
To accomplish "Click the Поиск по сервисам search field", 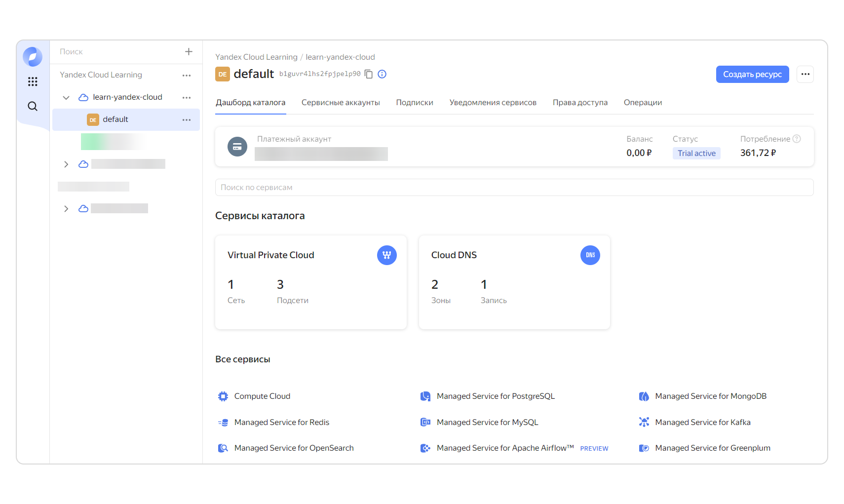I will (x=514, y=188).
